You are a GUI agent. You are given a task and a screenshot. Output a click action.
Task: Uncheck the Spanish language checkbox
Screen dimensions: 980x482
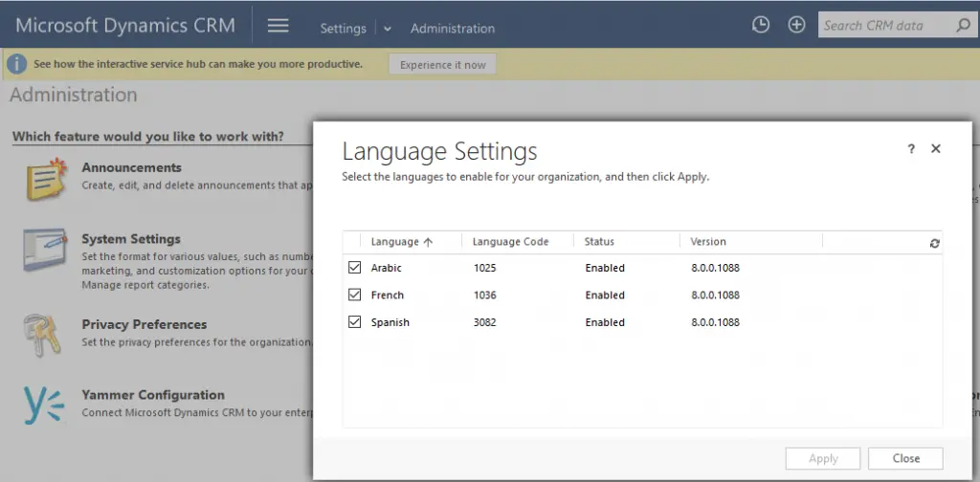pos(354,322)
